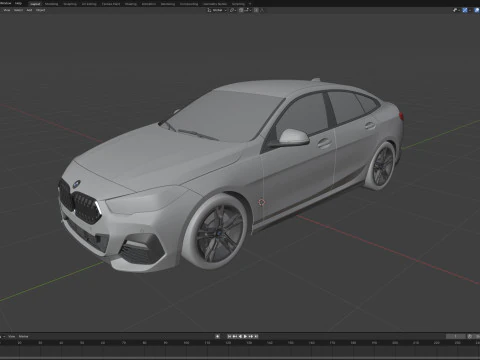This screenshot has width=480, height=360.
Task: Open the viewport Object menu
Action: (40, 10)
